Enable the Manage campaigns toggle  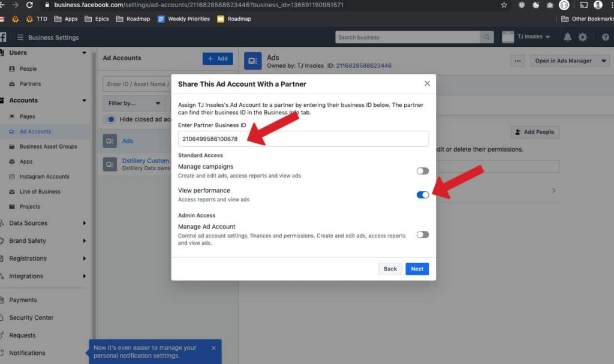tap(423, 171)
